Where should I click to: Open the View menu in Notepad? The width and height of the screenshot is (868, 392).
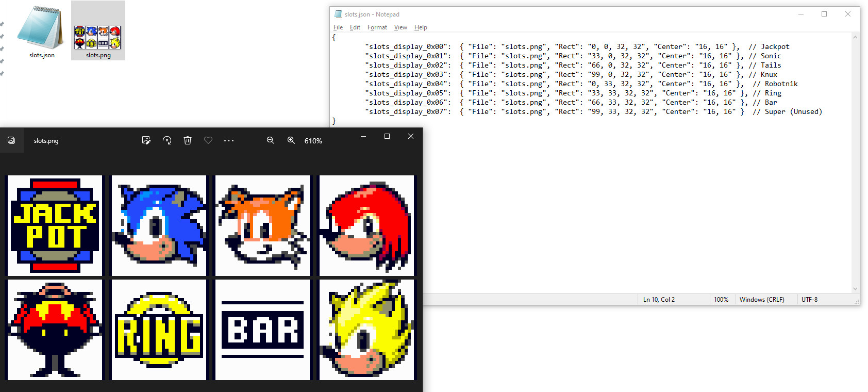tap(400, 27)
